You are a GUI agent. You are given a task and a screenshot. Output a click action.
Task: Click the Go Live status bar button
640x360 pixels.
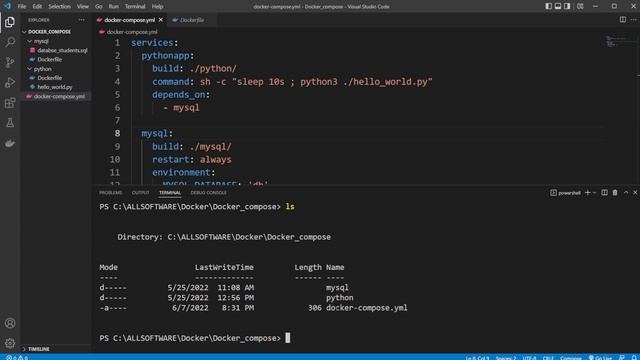tap(600, 358)
